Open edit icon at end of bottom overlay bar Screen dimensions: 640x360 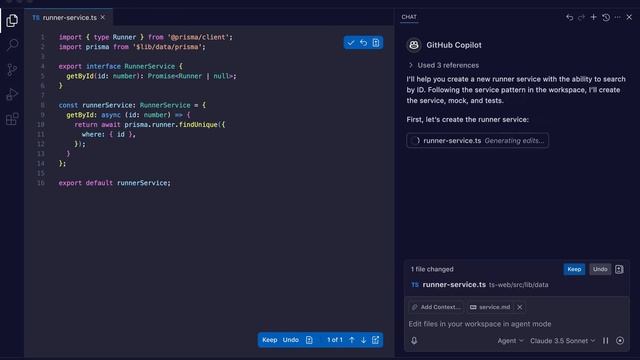[376, 340]
